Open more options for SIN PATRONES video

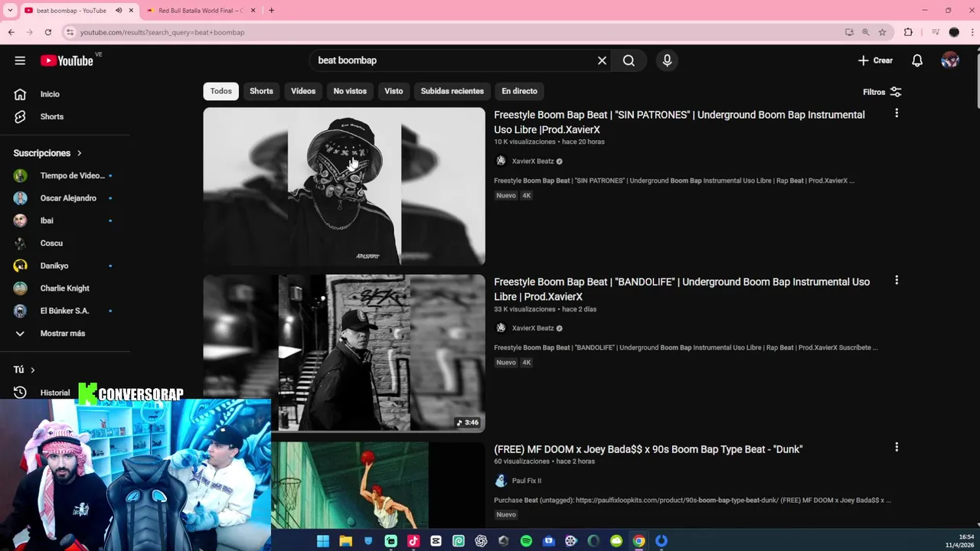click(897, 113)
